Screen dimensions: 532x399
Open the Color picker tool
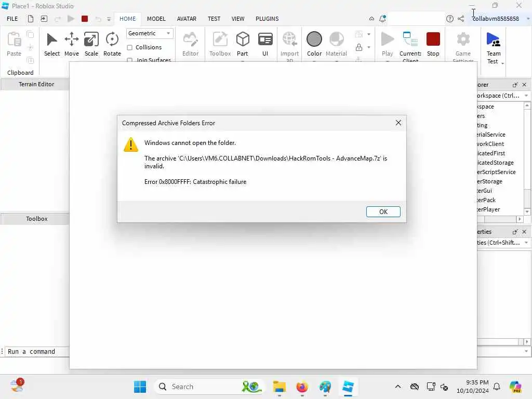pyautogui.click(x=314, y=44)
